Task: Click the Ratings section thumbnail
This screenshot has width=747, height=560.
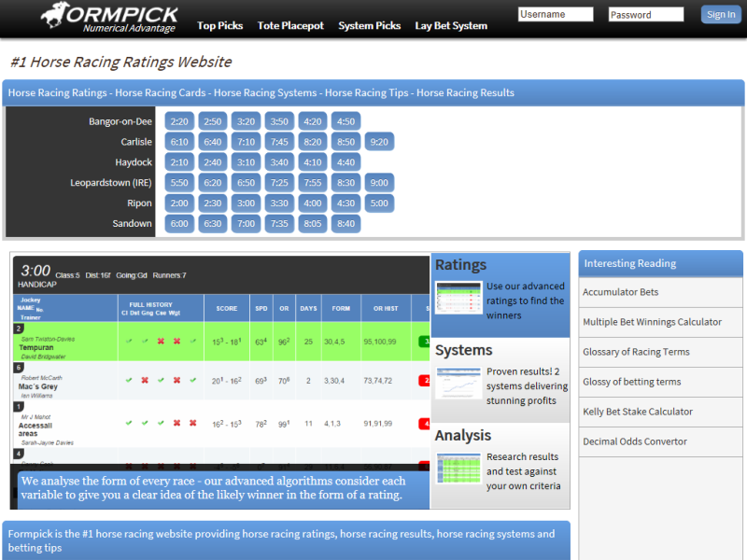Action: [x=458, y=298]
